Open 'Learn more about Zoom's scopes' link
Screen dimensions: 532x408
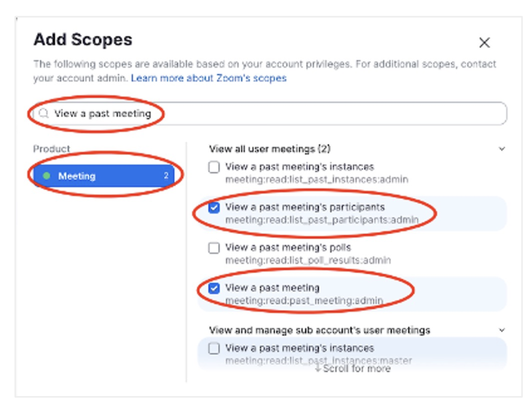208,78
